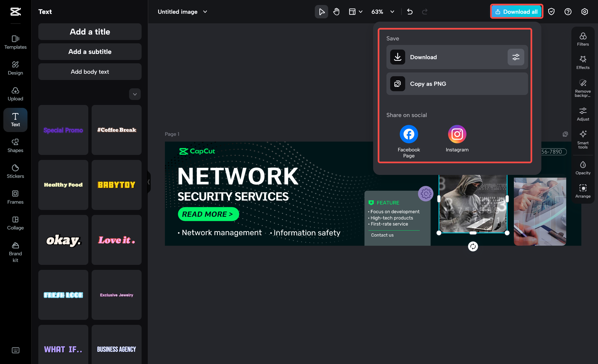This screenshot has width=598, height=364.
Task: Click the Download all button
Action: 516,11
